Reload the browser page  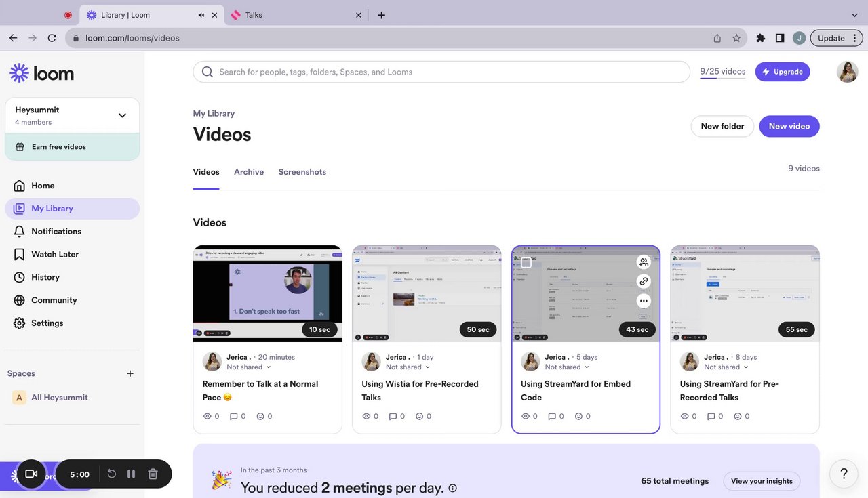coord(52,38)
